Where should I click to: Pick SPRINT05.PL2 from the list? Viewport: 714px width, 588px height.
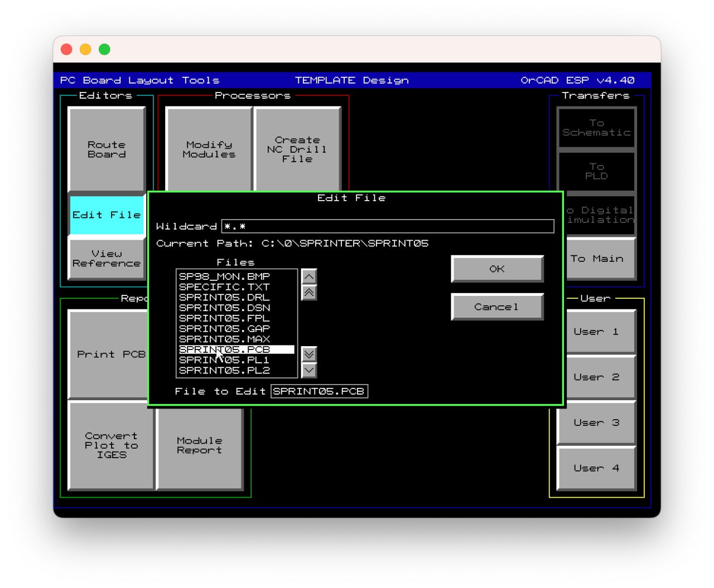[224, 371]
